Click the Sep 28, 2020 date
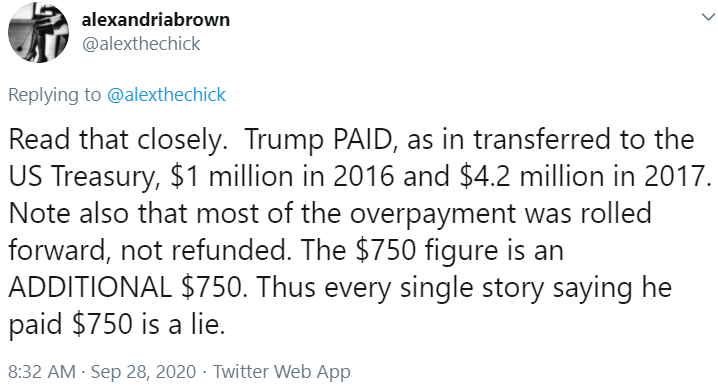This screenshot has width=718, height=386. (143, 371)
